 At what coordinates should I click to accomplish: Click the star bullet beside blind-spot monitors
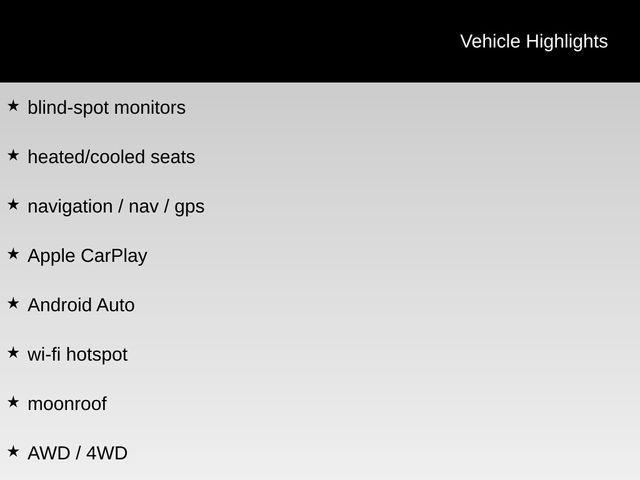pos(13,105)
